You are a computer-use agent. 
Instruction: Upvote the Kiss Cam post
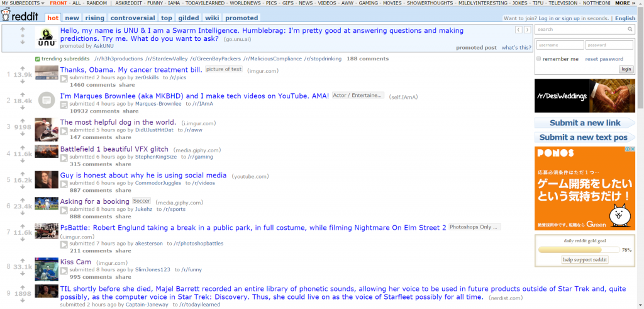[x=23, y=260]
